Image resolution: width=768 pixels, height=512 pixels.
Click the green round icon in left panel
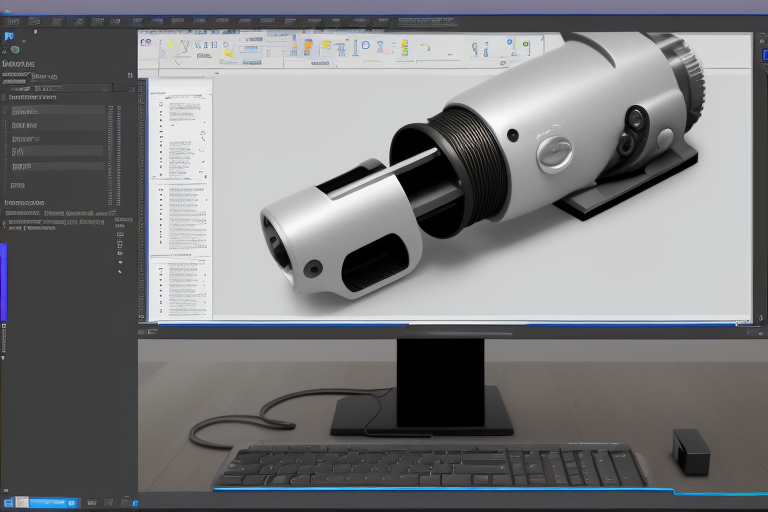point(14,49)
